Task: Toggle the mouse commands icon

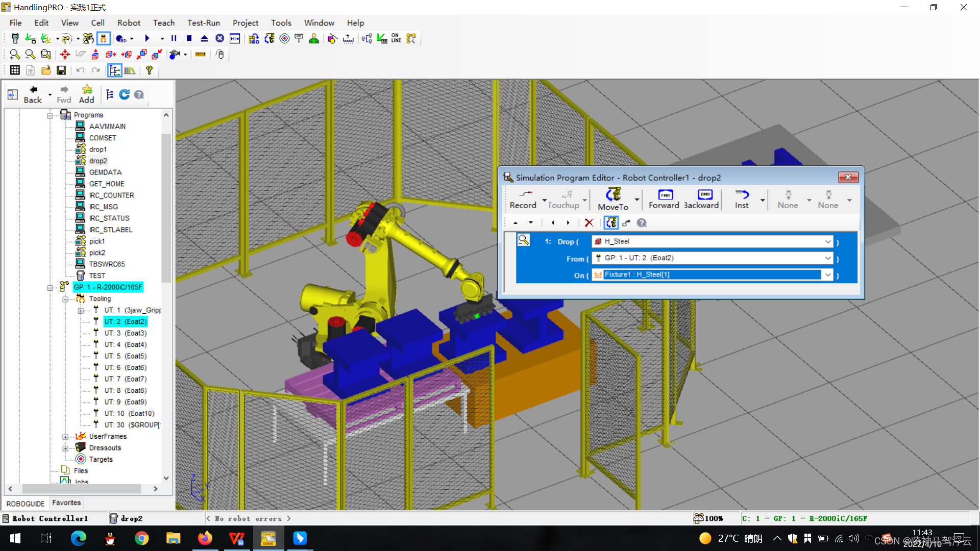Action: click(x=220, y=55)
